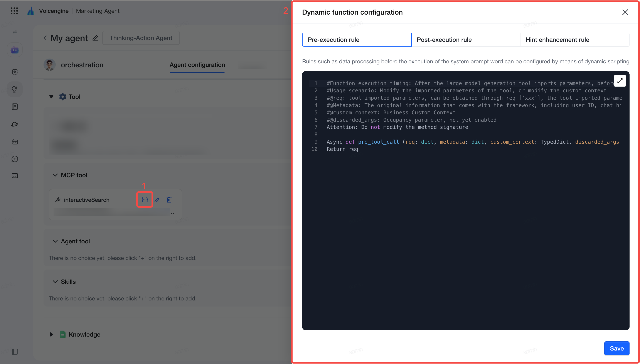Open the list panel sidebar icon

(x=15, y=176)
